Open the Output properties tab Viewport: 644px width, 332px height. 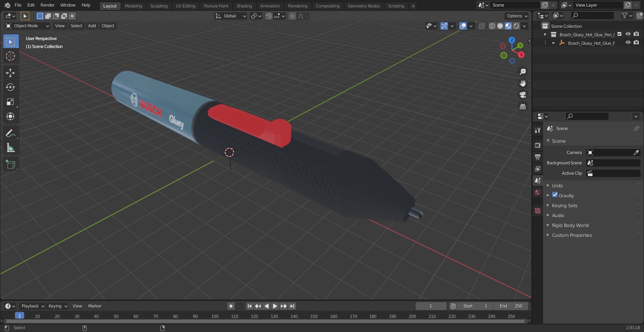pos(537,157)
